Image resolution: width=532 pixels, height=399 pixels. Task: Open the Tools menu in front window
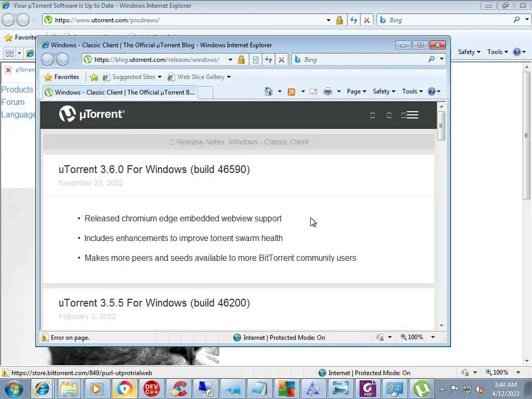click(x=412, y=91)
